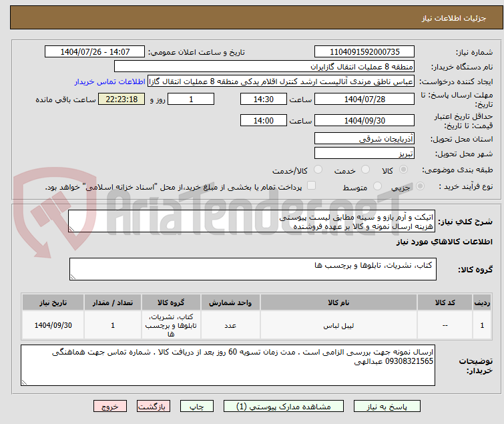504x424 pixels.
Task: Click the گروه کالا column header in table
Action: [x=171, y=302]
